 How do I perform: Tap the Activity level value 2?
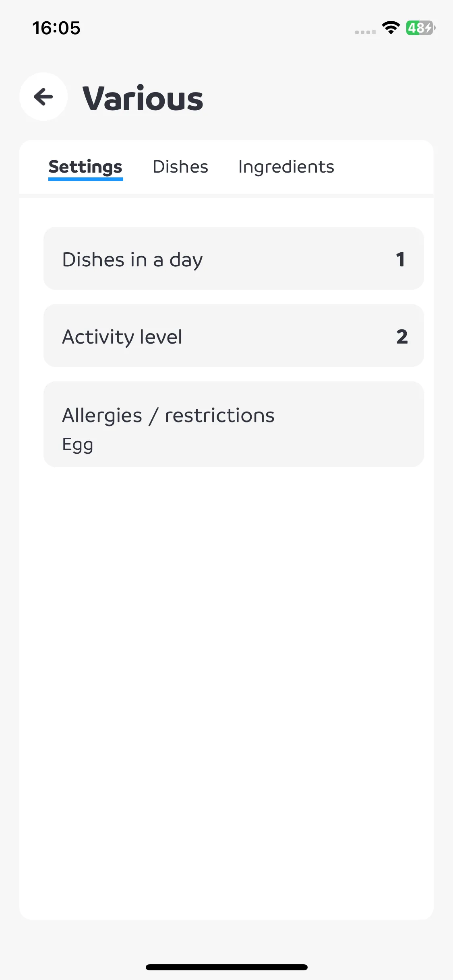402,336
